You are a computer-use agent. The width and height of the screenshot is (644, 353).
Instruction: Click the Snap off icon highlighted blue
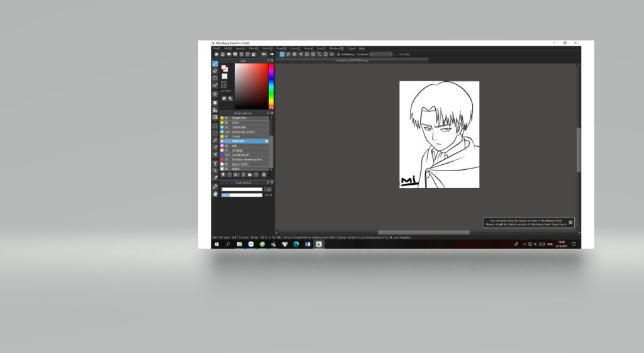[282, 54]
